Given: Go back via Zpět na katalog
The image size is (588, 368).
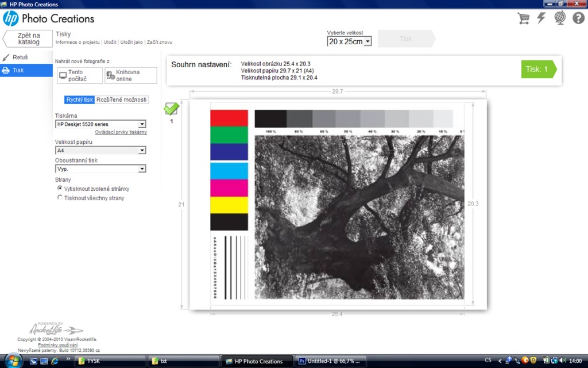Looking at the screenshot, I should (28, 39).
